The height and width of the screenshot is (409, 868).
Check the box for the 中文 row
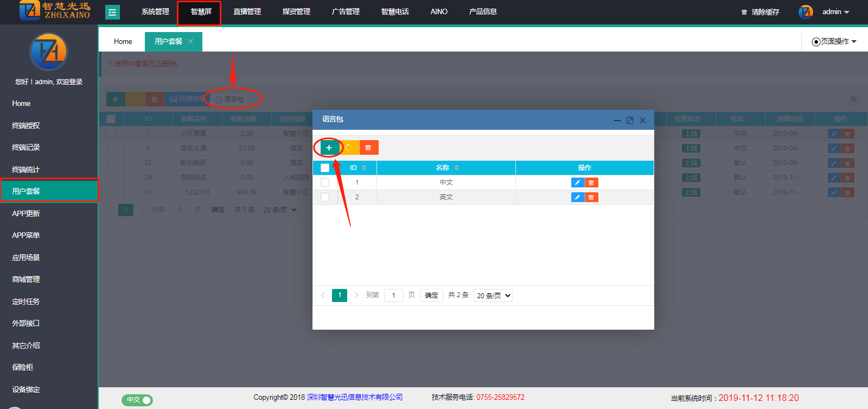click(x=325, y=183)
